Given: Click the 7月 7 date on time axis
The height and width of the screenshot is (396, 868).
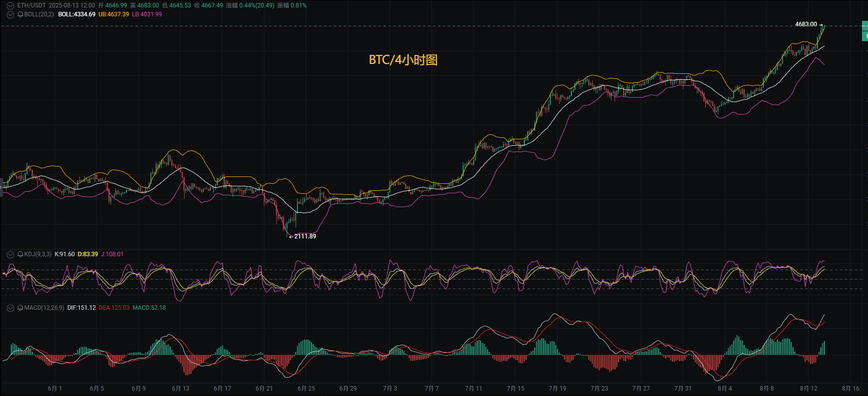Looking at the screenshot, I should point(432,389).
